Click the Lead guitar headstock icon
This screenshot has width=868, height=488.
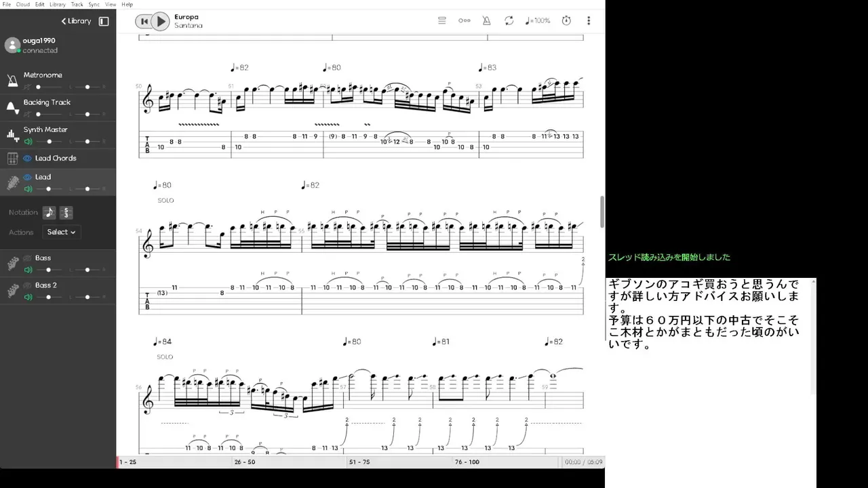click(12, 182)
